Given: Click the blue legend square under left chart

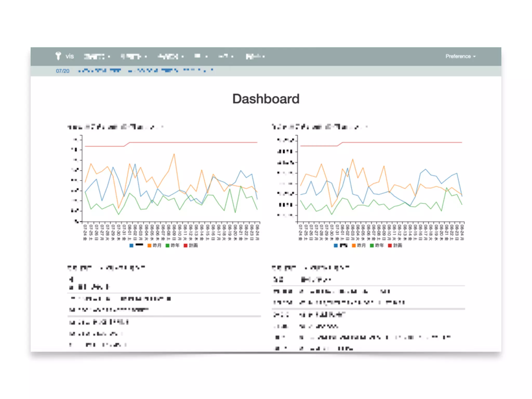Looking at the screenshot, I should pos(131,245).
